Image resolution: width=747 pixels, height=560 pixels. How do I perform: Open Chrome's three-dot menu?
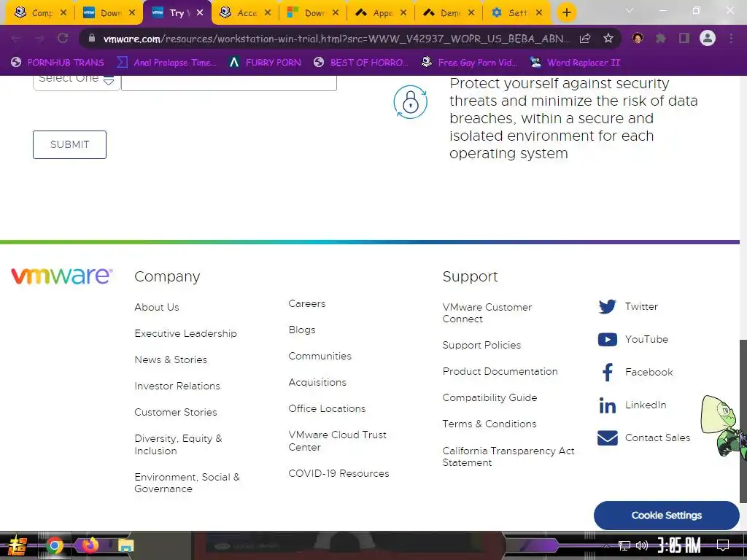click(x=731, y=39)
